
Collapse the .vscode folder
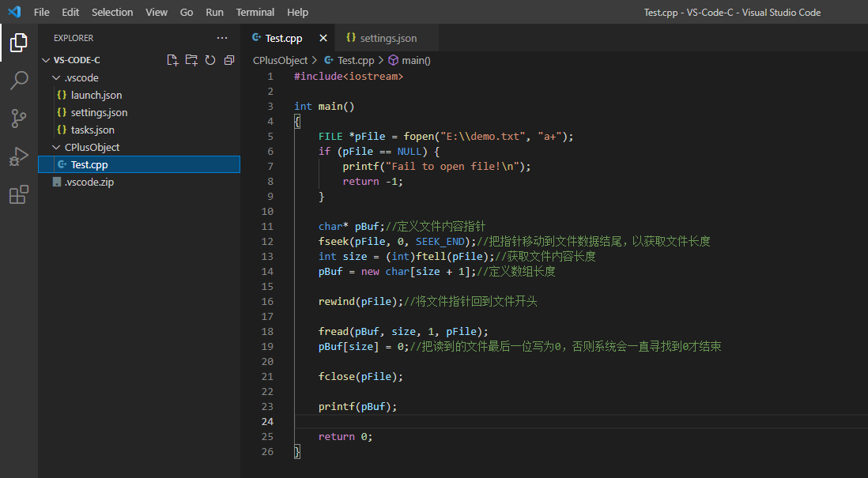(x=56, y=78)
